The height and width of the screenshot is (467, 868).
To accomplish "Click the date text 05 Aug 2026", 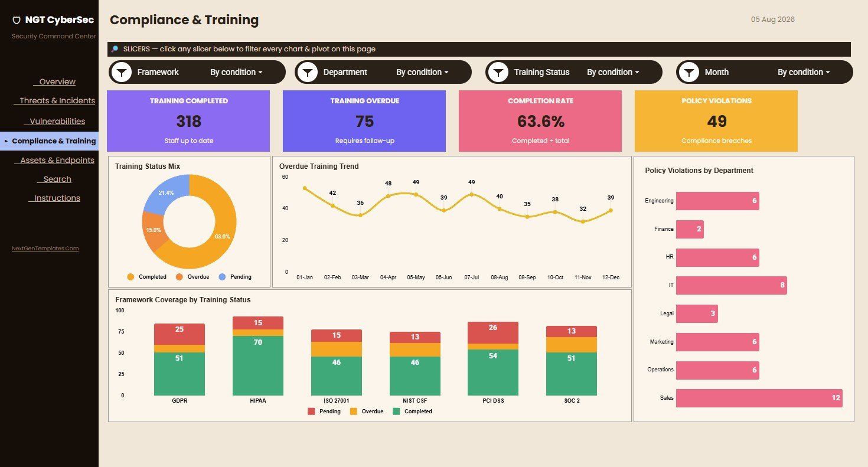I will [773, 19].
